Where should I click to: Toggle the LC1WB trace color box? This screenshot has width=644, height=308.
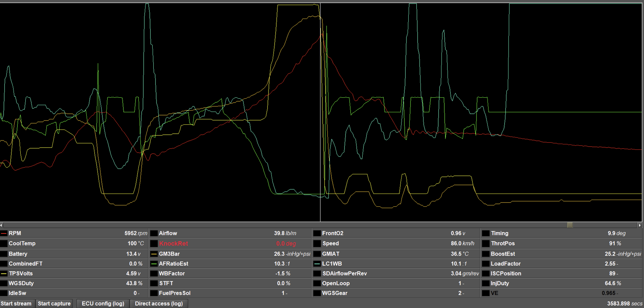[x=317, y=264]
